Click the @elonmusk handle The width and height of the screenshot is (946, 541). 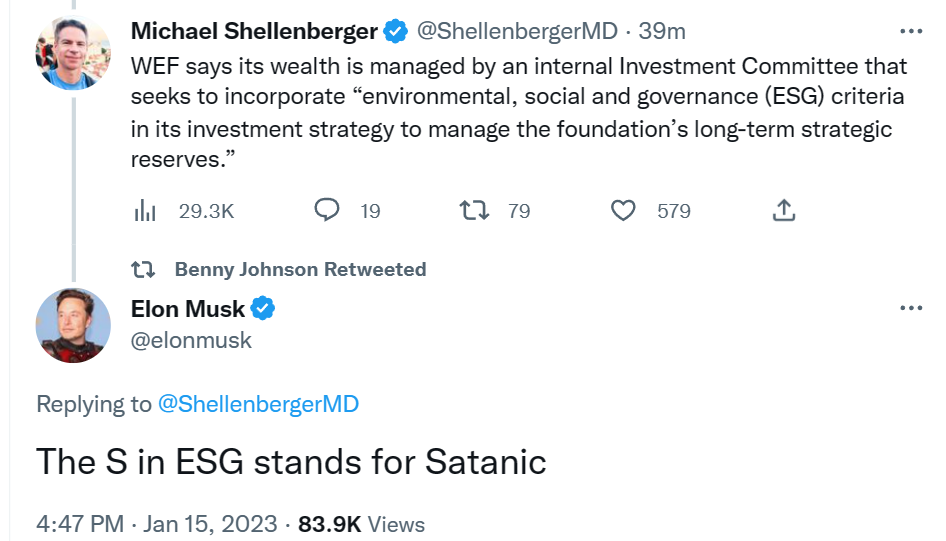191,340
